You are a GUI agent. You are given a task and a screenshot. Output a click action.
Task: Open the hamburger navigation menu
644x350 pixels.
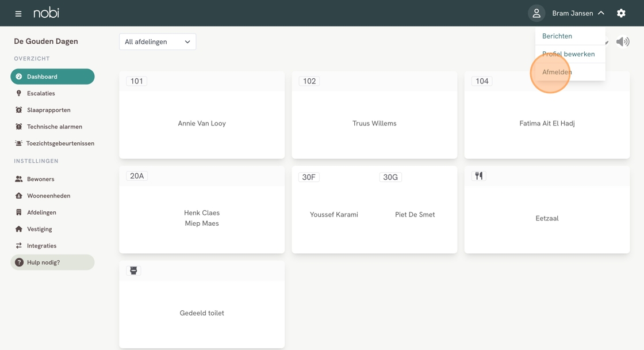18,13
